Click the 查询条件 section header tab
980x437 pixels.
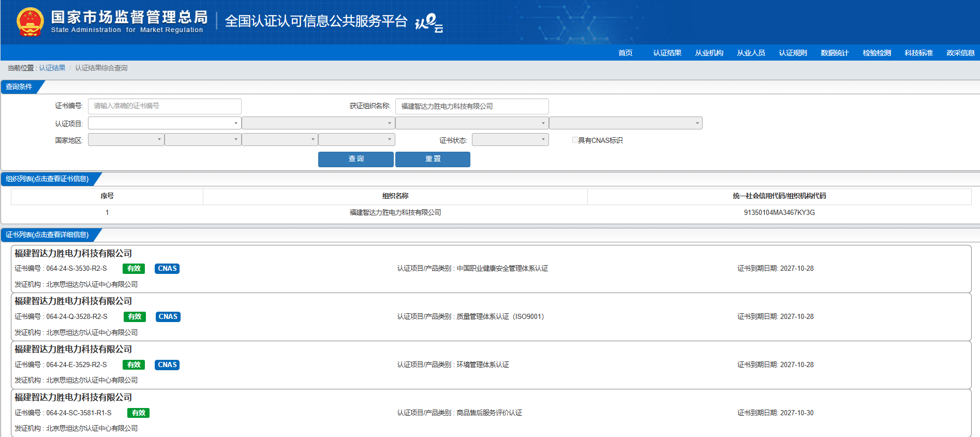click(19, 87)
